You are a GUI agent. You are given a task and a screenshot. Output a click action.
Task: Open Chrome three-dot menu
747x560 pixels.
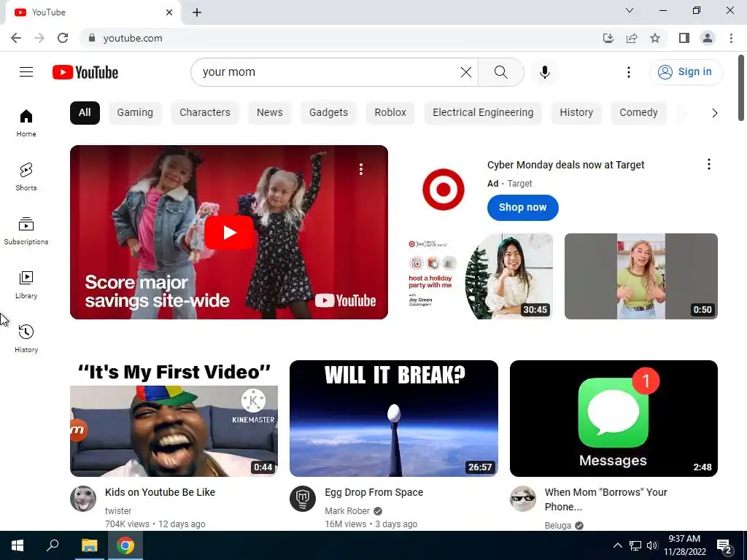point(731,38)
